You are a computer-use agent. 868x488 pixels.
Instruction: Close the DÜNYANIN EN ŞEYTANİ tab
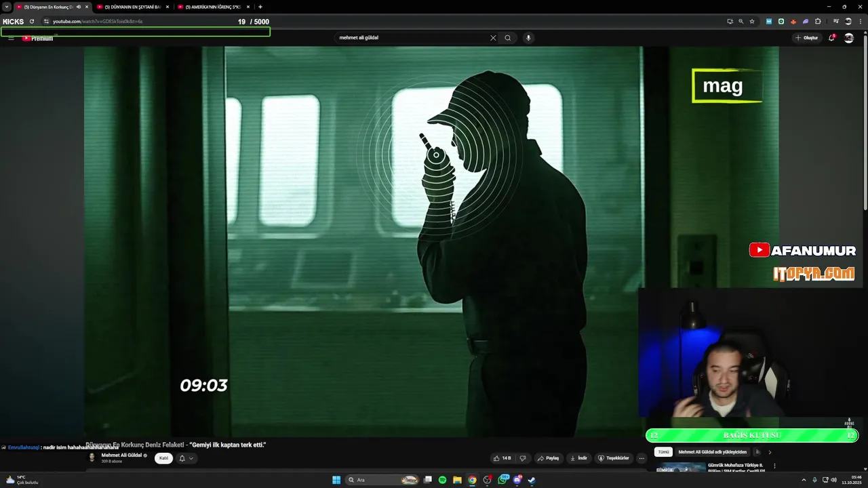tap(167, 7)
